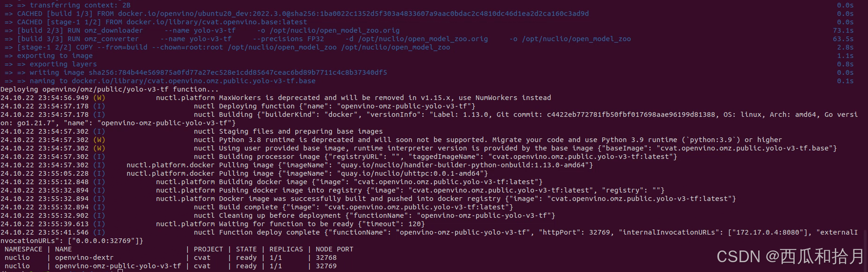Click the terminal cursor block at the prompt
Screen dimensions: 868x272
(120, 271)
